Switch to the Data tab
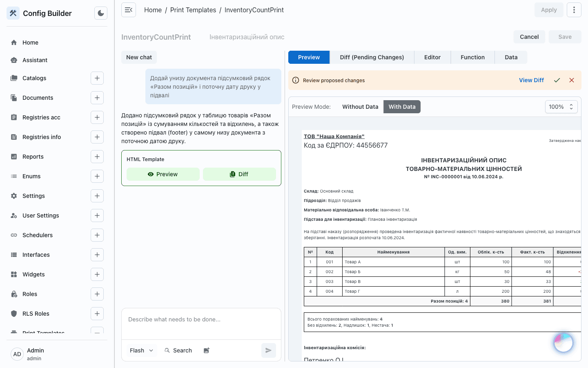Viewport: 588px width, 368px height. [511, 57]
